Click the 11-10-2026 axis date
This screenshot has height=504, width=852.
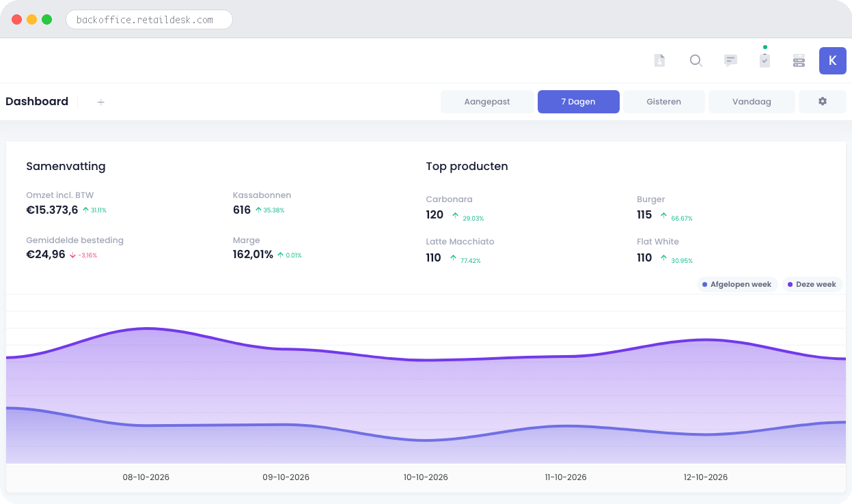point(566,477)
